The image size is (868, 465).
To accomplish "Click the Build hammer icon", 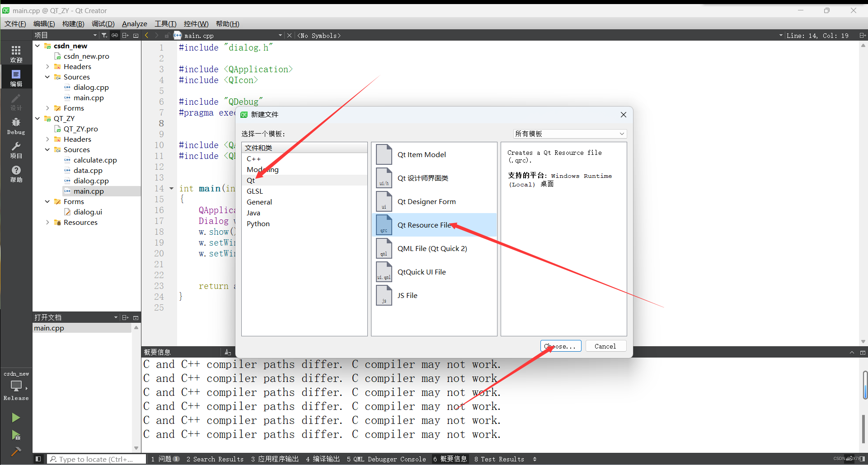I will coord(16,451).
